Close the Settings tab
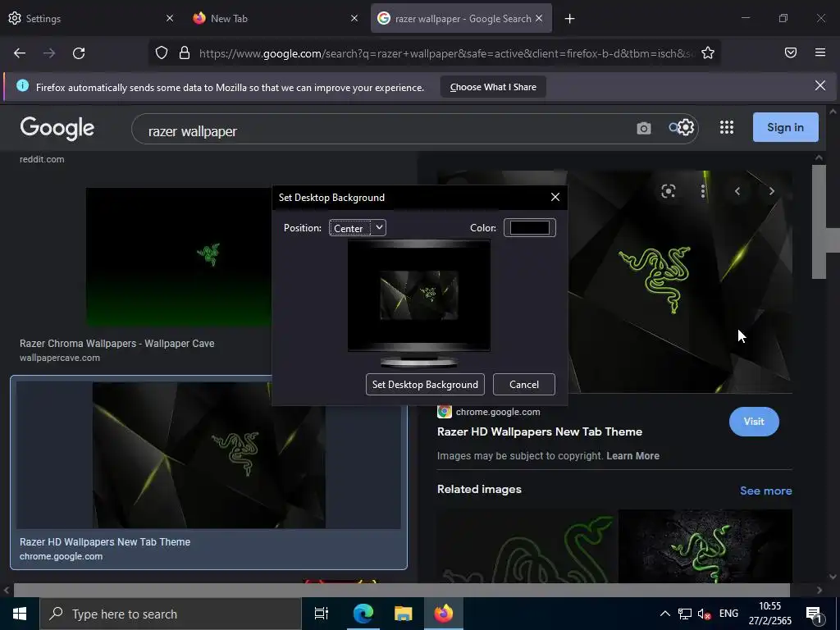Viewport: 840px width, 630px height. click(x=169, y=18)
